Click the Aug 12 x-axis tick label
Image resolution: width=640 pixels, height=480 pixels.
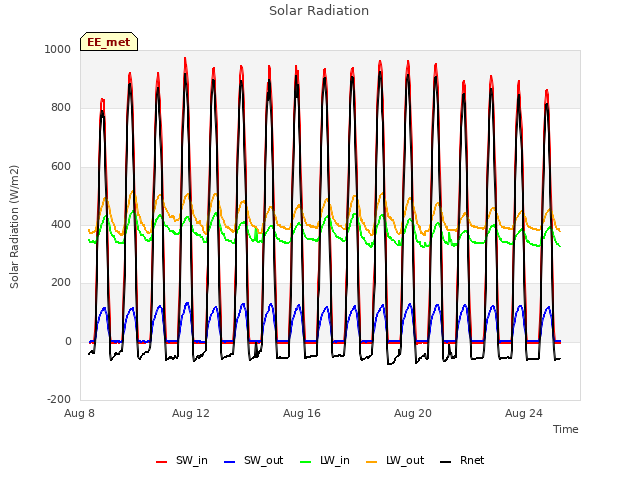[191, 413]
